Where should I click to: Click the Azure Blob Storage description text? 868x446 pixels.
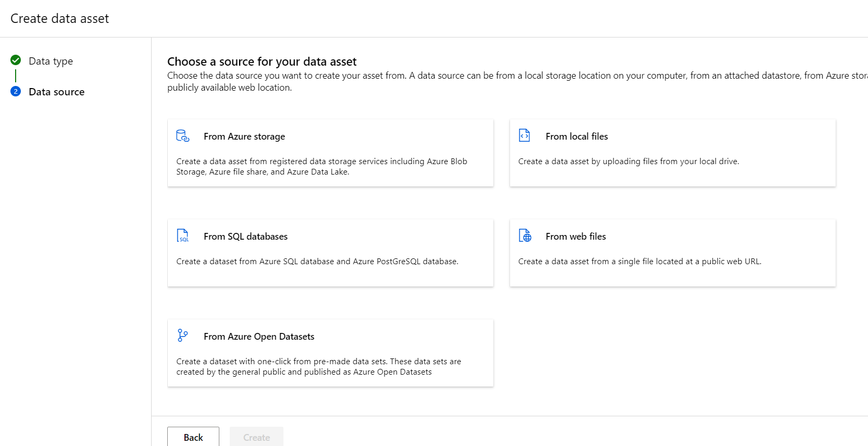[x=321, y=167]
